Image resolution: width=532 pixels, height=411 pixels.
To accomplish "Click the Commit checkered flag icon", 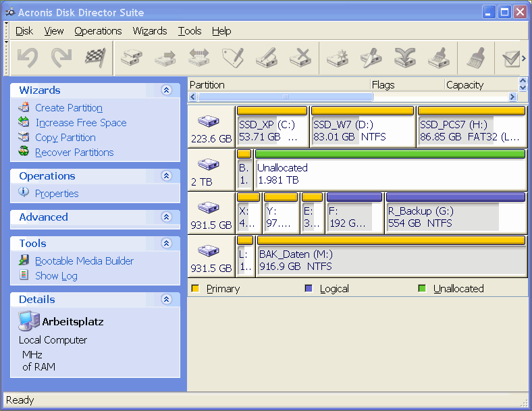I will tap(95, 57).
